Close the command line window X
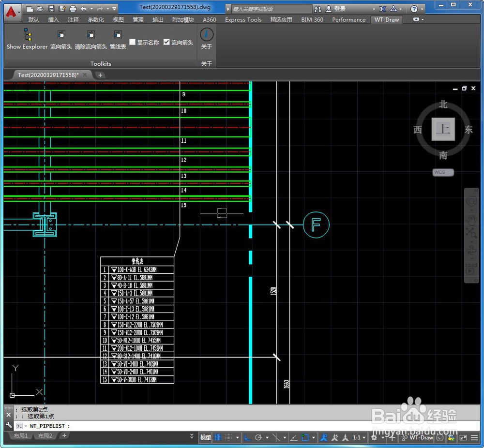Screen dimensions: 484x448 coord(9,415)
